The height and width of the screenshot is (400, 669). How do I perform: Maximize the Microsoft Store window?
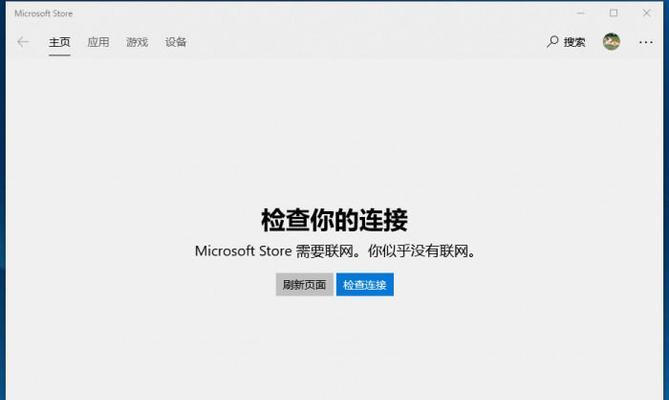[614, 13]
